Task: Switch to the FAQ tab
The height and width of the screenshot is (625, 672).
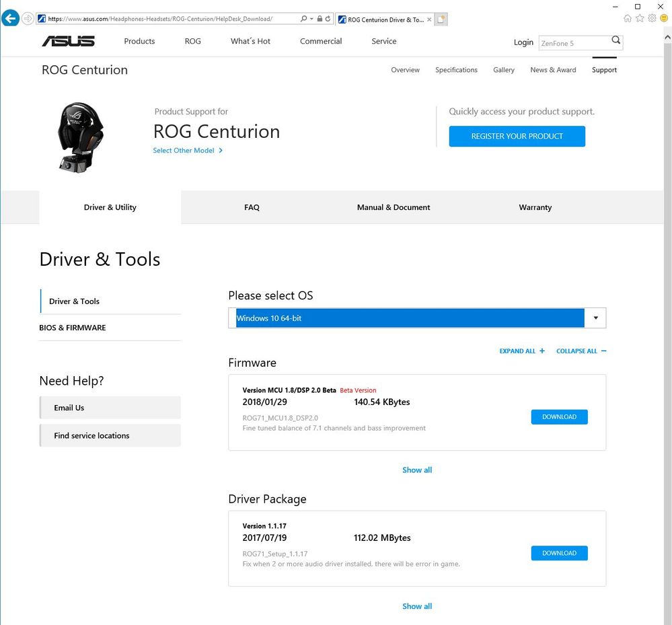Action: pyautogui.click(x=252, y=207)
